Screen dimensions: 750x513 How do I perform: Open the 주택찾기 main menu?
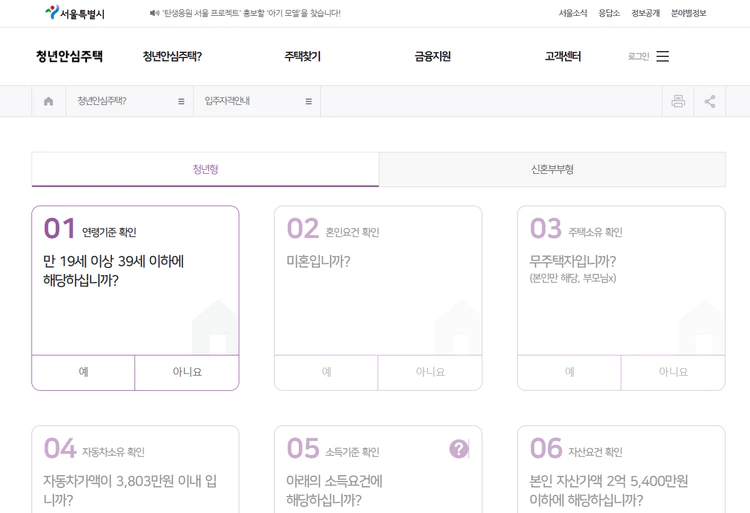302,56
